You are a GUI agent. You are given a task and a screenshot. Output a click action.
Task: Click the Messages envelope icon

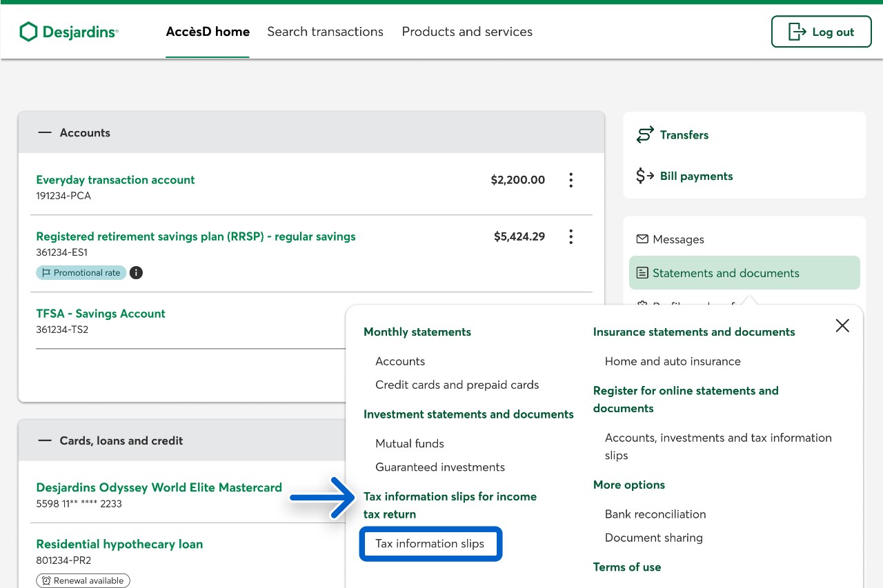(642, 239)
